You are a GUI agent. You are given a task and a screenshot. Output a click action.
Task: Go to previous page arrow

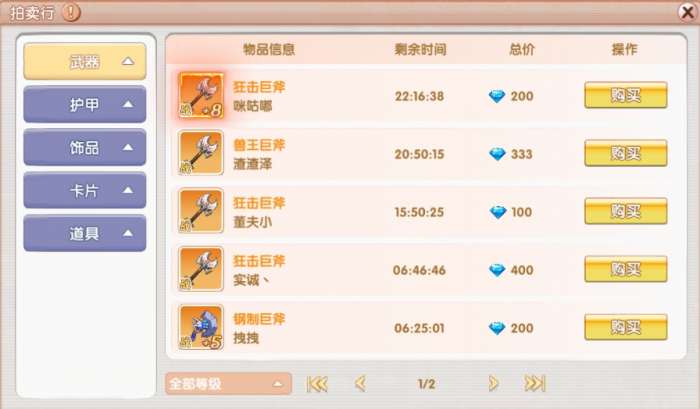[360, 384]
